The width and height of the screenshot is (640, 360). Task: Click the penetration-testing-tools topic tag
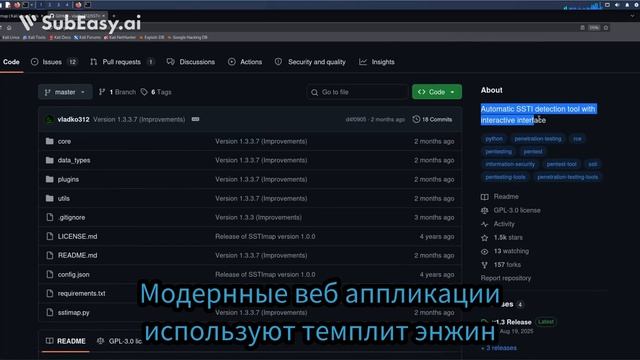pyautogui.click(x=567, y=177)
